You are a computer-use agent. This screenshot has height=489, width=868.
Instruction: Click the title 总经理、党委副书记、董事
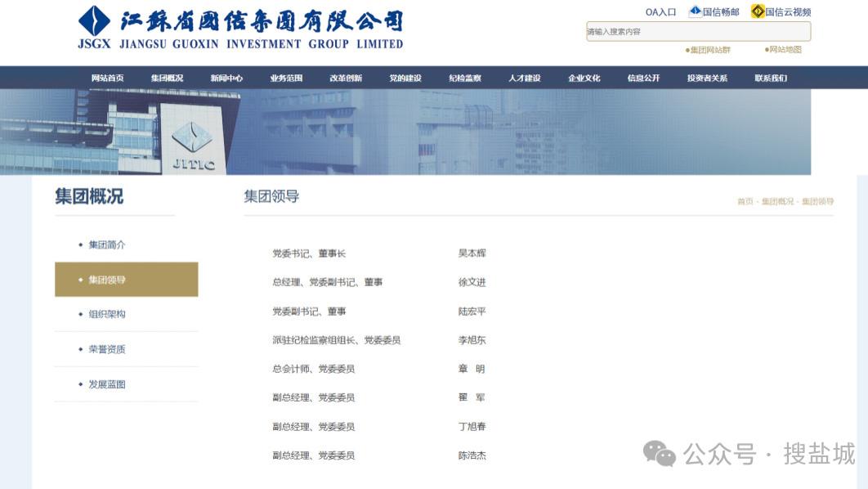327,282
